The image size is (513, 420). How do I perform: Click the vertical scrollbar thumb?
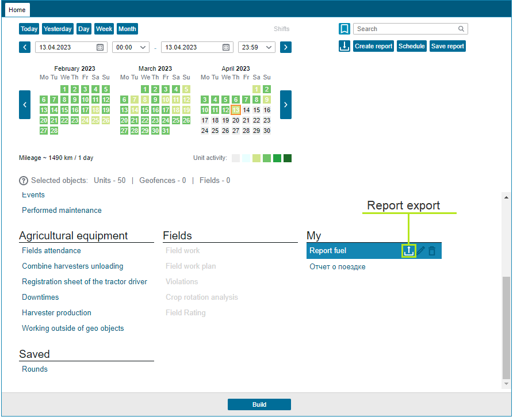[x=506, y=327]
